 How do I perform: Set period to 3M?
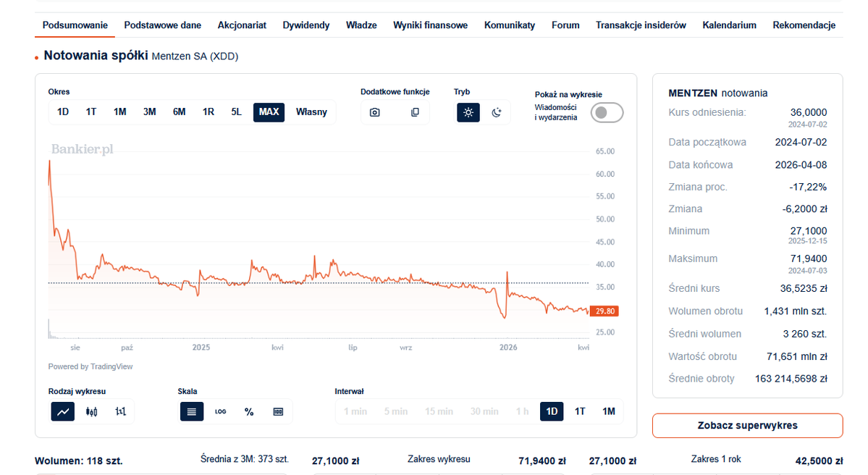tap(149, 112)
